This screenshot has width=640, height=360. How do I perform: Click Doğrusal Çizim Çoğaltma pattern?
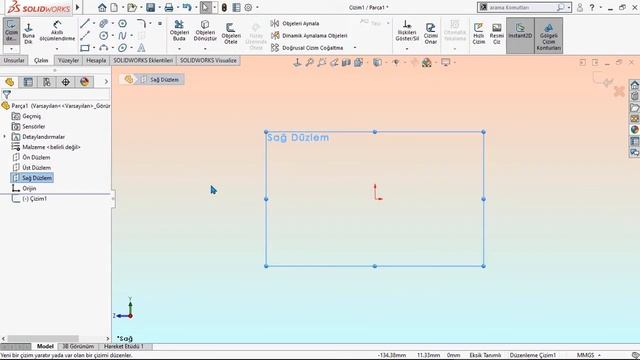coord(307,48)
